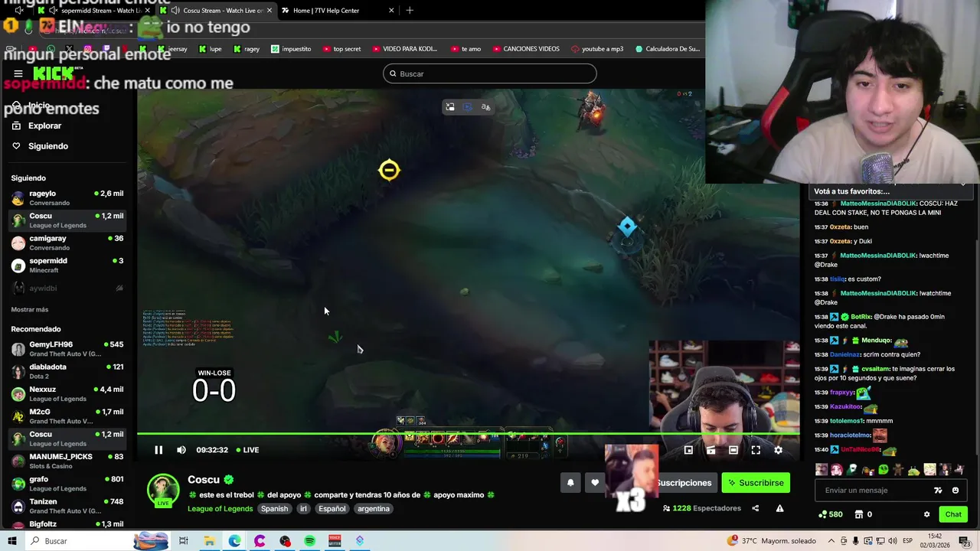Open the rageylo channel from Siguiendo
980x551 pixels.
(x=67, y=197)
